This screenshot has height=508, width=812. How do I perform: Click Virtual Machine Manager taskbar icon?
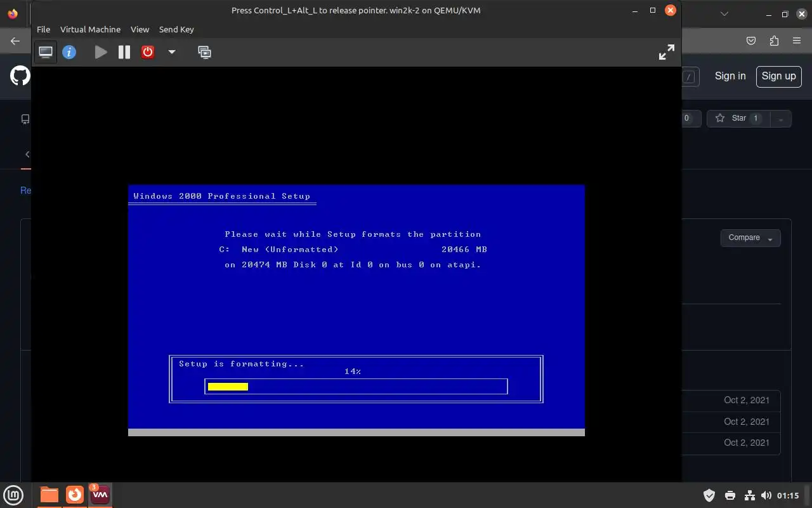coord(100,495)
